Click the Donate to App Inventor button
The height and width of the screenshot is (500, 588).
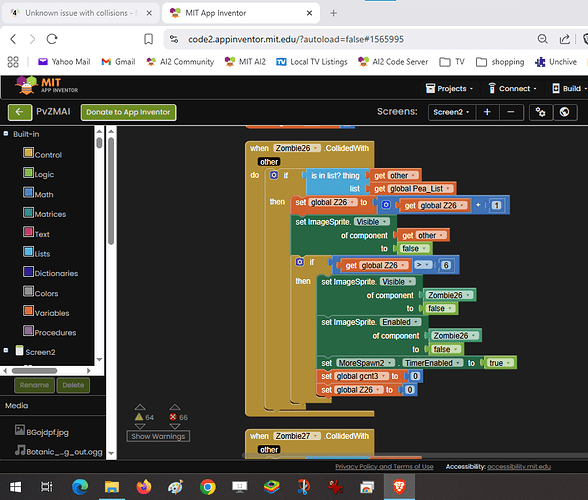pos(128,112)
